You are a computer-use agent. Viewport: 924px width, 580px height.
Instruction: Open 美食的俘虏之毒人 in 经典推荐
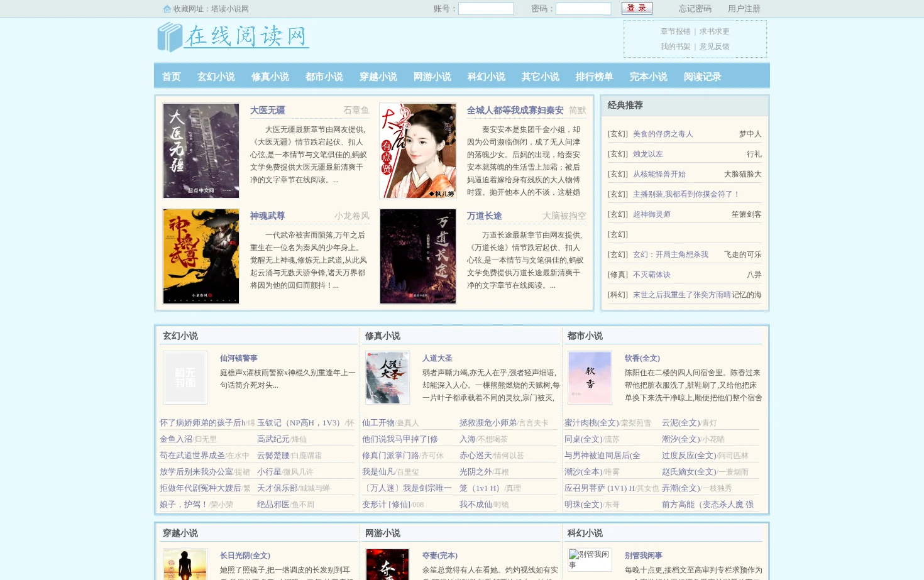[663, 134]
